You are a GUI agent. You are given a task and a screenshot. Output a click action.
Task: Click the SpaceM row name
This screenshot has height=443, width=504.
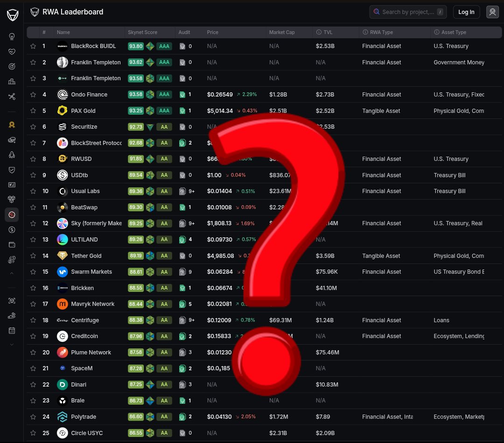[x=82, y=368]
